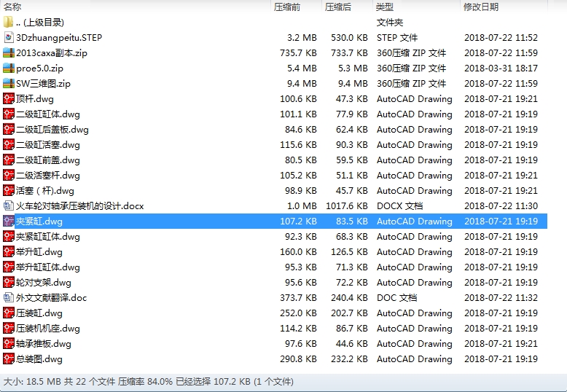Click the 3Dzhuangpeitu.STEP file icon
The image size is (567, 392).
click(x=8, y=37)
